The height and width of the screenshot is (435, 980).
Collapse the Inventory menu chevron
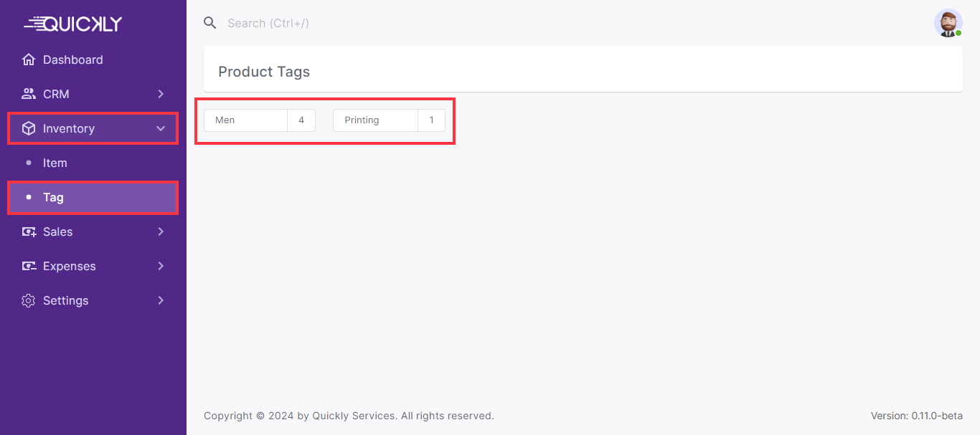[161, 128]
